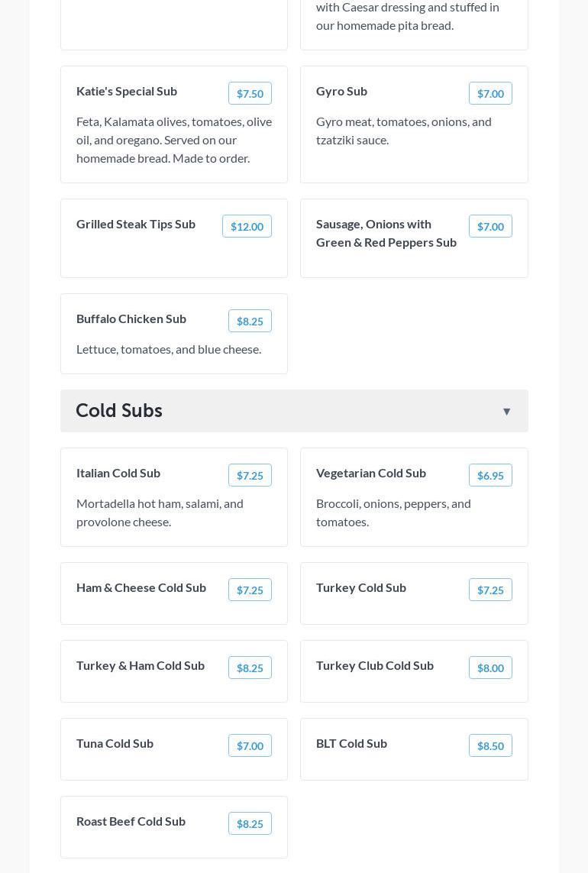The height and width of the screenshot is (873, 588).
Task: Click the Turkey Club Cold Sub $8.00 price
Action: (490, 668)
